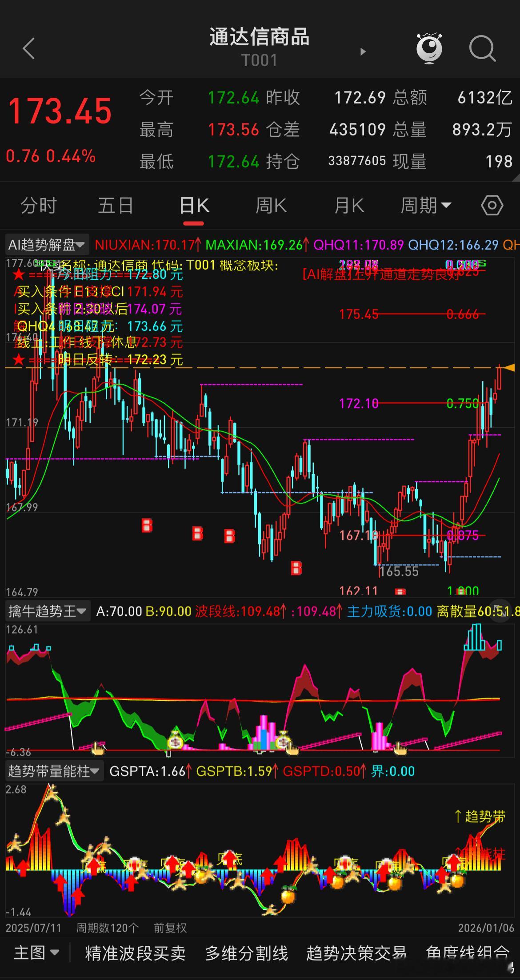This screenshot has width=520, height=980.
Task: Tap 最高 value 173.56
Action: point(233,130)
